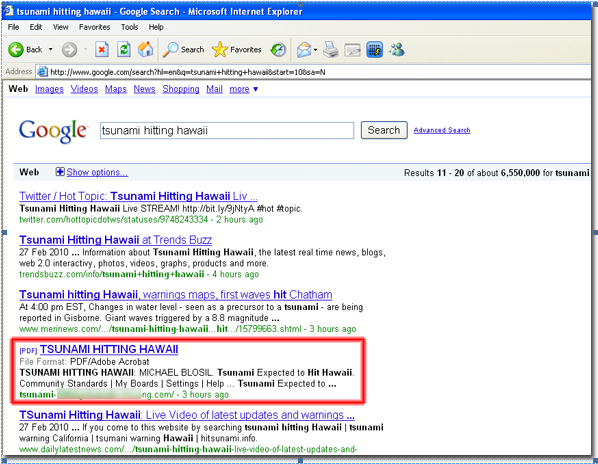Expand the Google 'more' dropdown
The width and height of the screenshot is (598, 464).
pos(243,89)
